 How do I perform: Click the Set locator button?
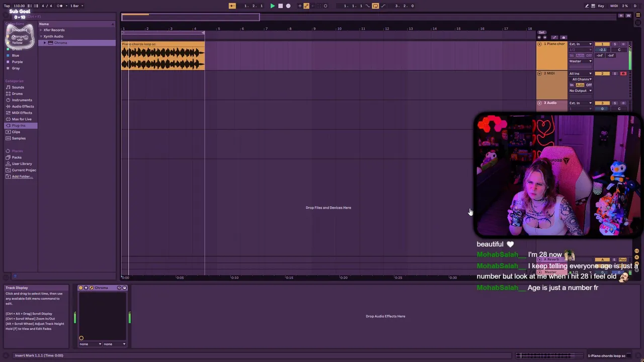(542, 32)
